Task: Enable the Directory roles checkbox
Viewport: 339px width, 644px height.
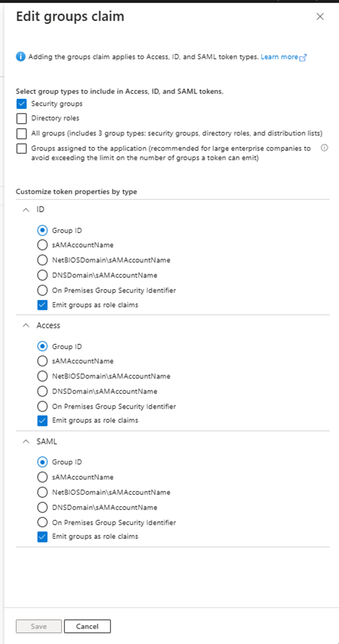Action: coord(21,118)
